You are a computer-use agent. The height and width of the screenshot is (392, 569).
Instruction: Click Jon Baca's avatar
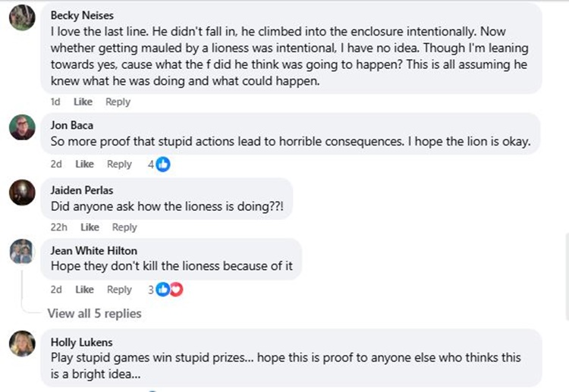(x=22, y=127)
